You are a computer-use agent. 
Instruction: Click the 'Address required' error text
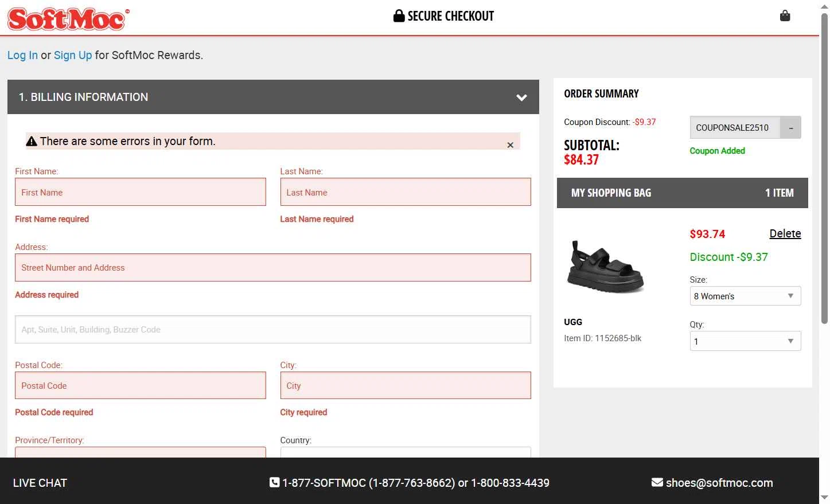tap(46, 295)
